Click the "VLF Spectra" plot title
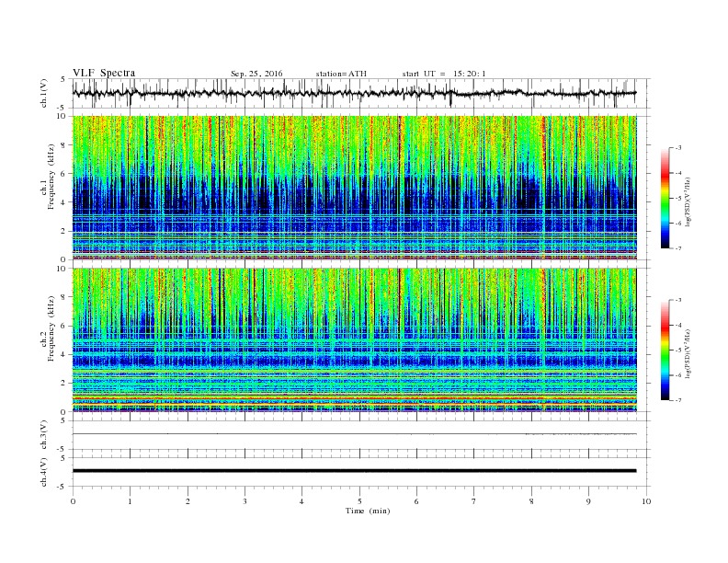 coord(104,73)
